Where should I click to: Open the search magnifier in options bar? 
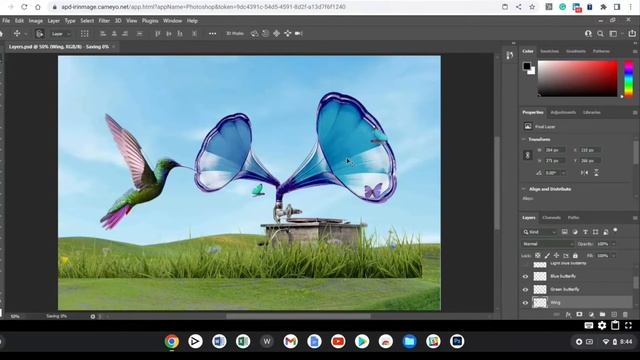(600, 34)
